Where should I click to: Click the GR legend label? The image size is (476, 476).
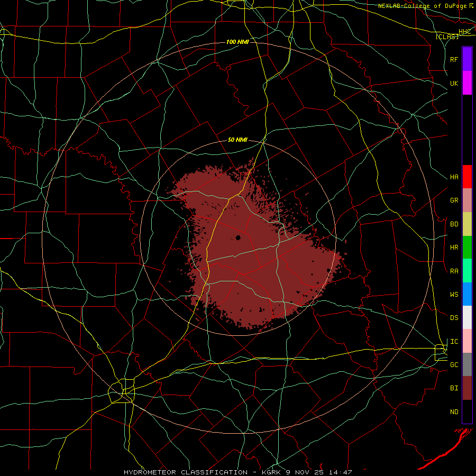click(454, 200)
